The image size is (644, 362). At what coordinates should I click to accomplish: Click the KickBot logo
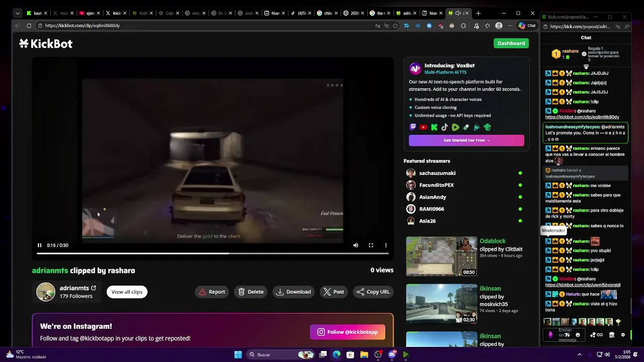pyautogui.click(x=46, y=44)
